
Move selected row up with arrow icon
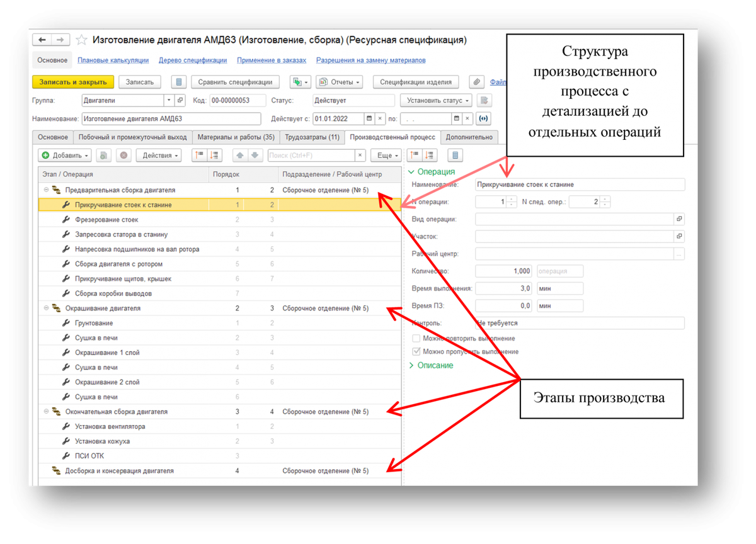(x=240, y=155)
